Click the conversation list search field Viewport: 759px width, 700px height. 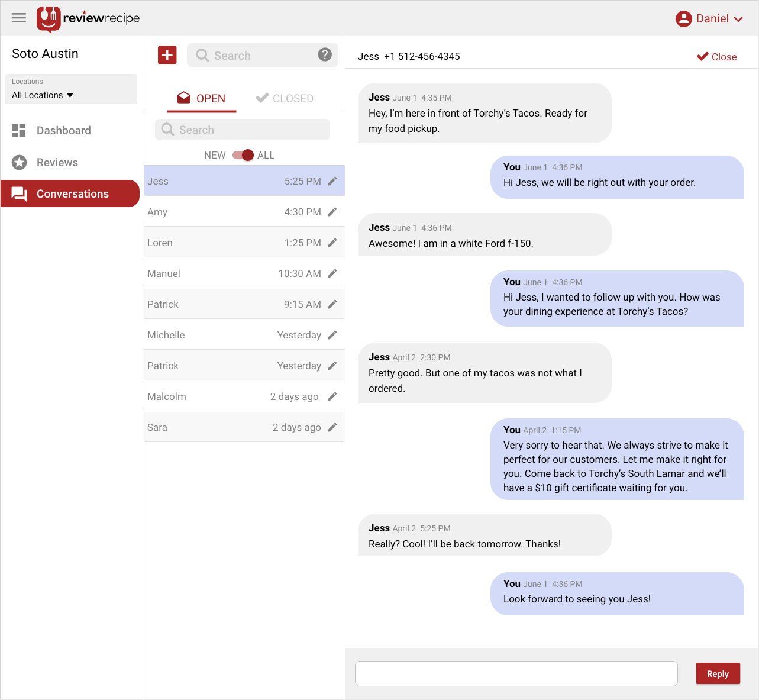[243, 130]
